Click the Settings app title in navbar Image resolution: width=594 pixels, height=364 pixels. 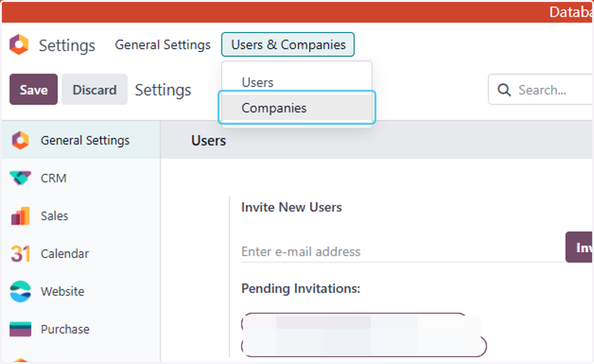point(67,45)
